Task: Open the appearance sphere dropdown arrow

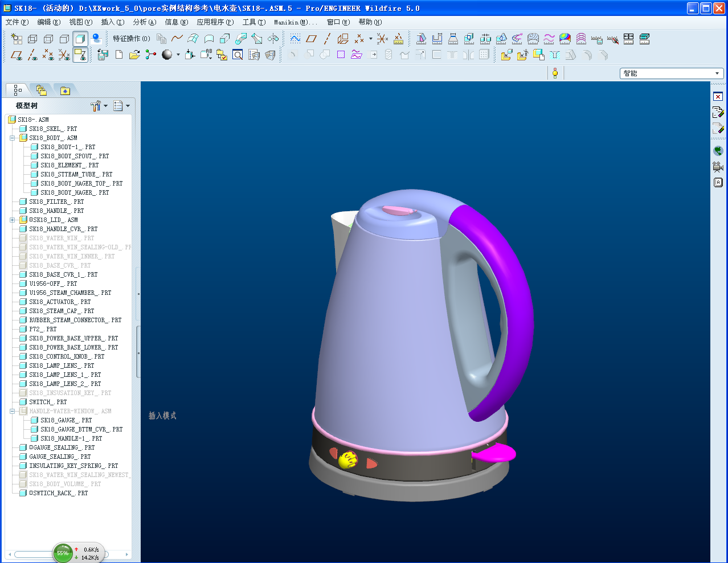Action: [x=178, y=55]
